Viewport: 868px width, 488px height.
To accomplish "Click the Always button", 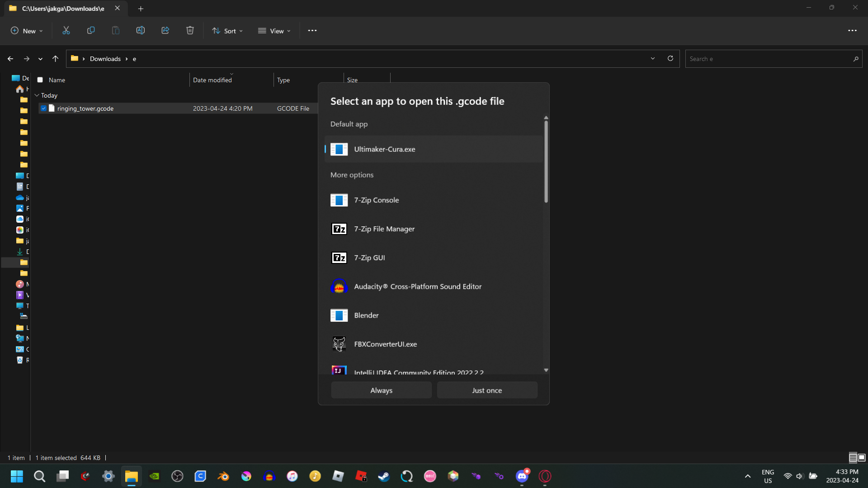I will (381, 390).
